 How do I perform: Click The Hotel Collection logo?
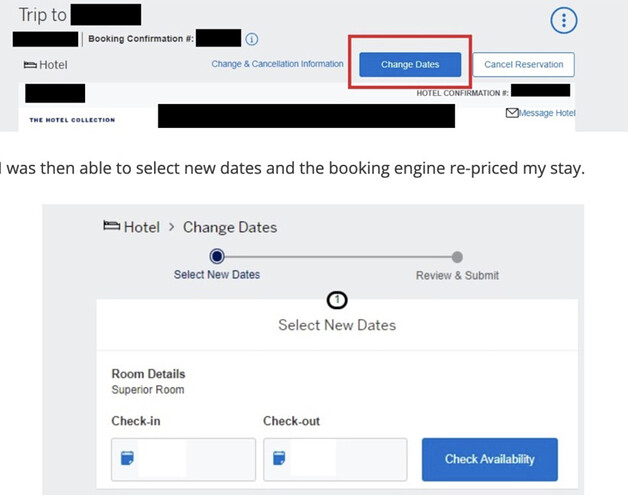(72, 120)
